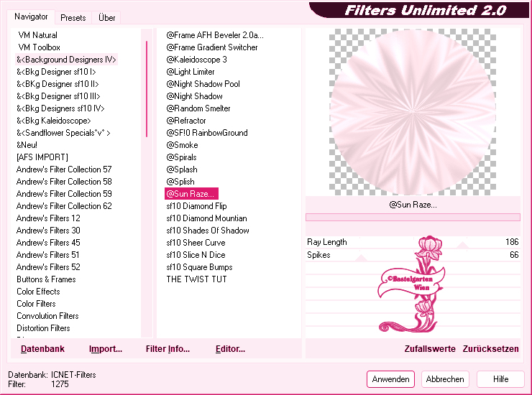
Task: Select Distortion Filters category
Action: pos(43,328)
